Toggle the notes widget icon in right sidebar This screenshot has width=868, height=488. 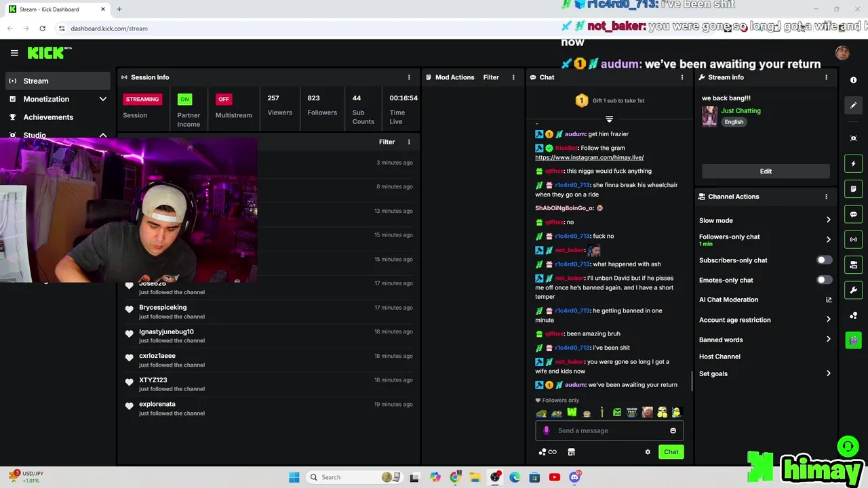coord(853,188)
